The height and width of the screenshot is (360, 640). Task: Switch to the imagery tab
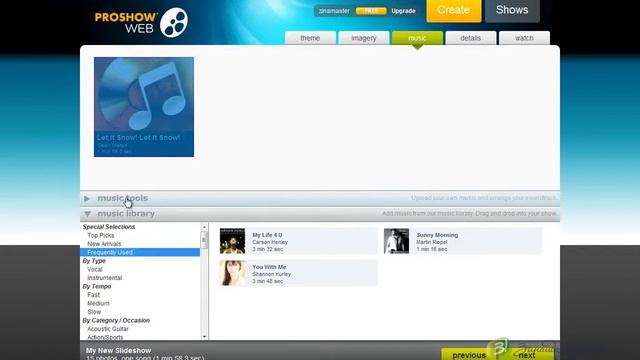click(x=364, y=38)
